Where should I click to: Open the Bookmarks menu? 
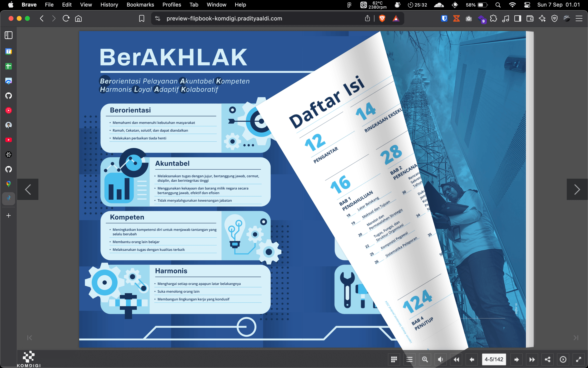pyautogui.click(x=140, y=5)
